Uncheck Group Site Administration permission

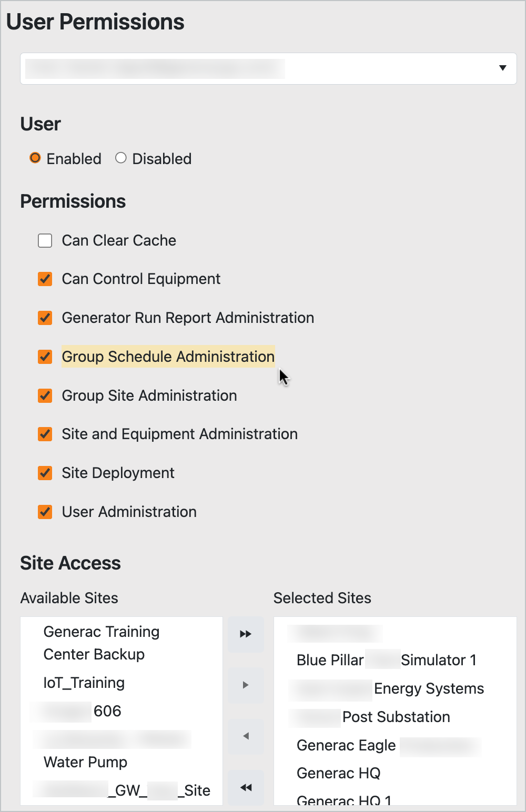click(45, 396)
